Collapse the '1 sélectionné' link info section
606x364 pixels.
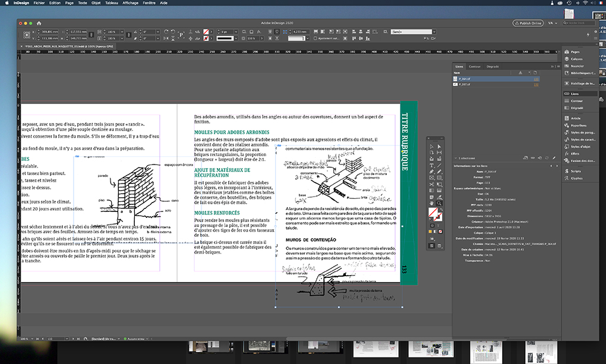pos(456,158)
